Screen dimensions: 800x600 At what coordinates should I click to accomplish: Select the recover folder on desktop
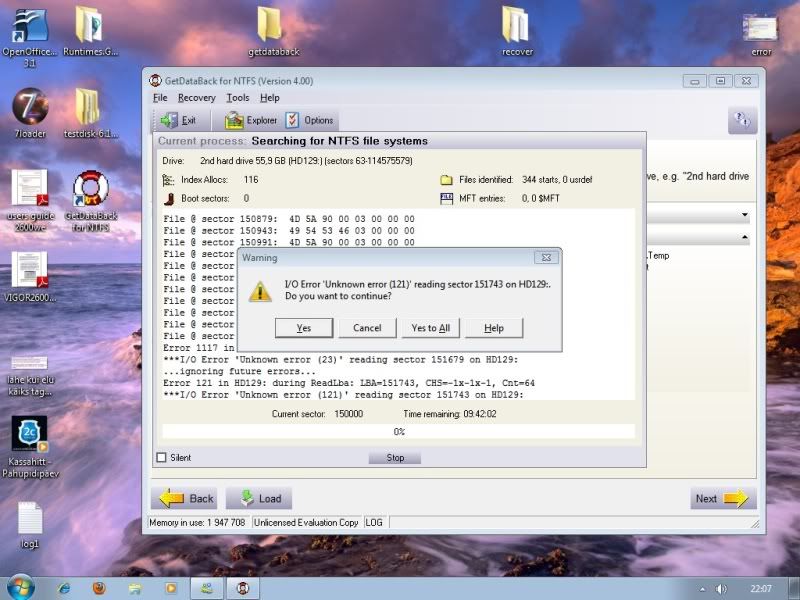(x=517, y=31)
